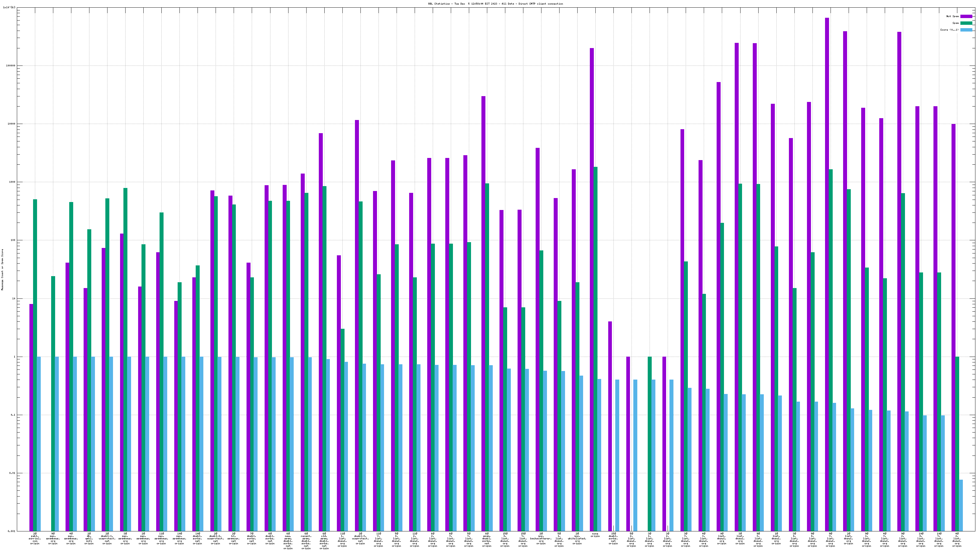Viewport: 980px width, 551px height.
Task: Click the 100000 tick label on y-axis
Action: click(x=11, y=66)
